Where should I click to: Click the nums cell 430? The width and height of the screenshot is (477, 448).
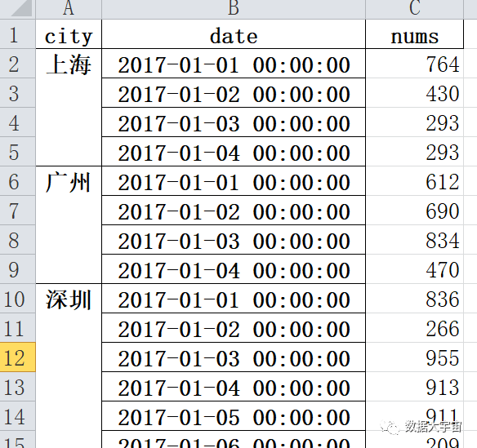pyautogui.click(x=414, y=93)
